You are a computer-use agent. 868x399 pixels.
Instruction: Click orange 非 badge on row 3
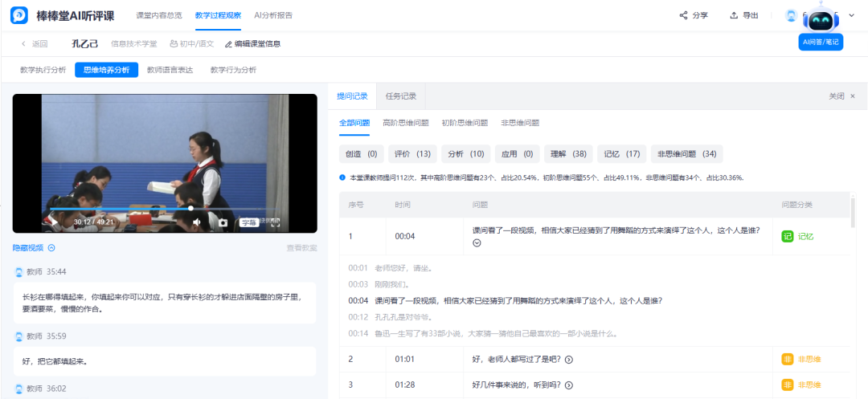pyautogui.click(x=787, y=385)
